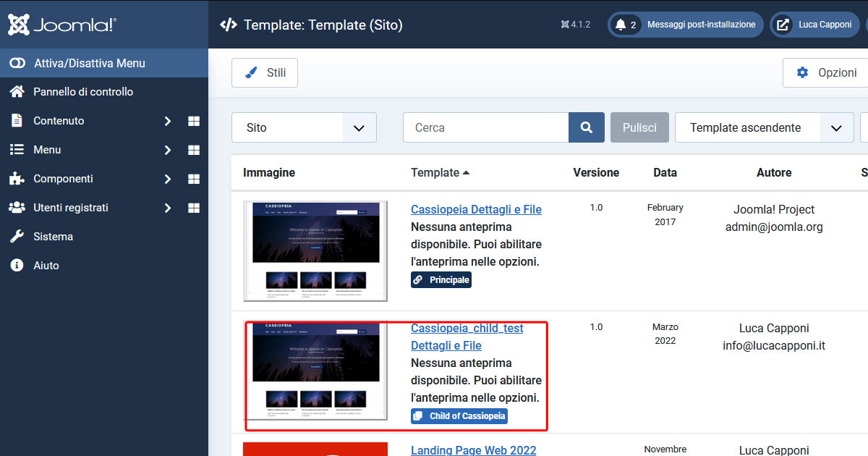Screen dimensions: 868x456
Task: Open the Contenuto menu
Action: 59,121
